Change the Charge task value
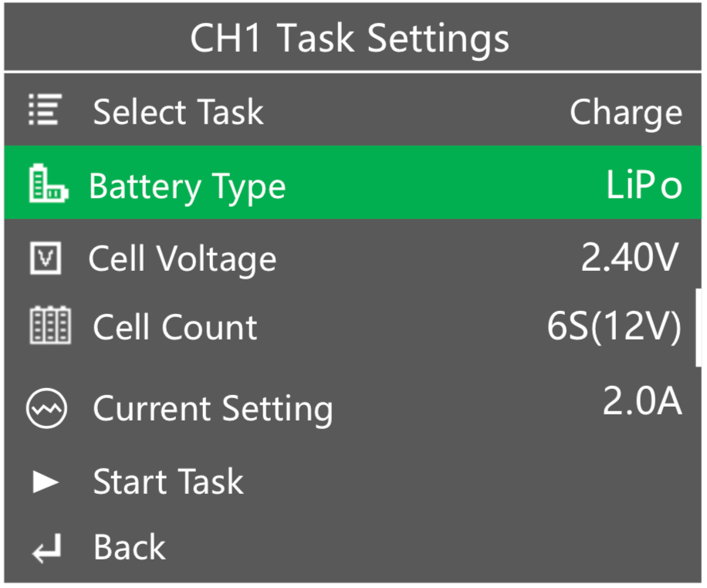Image resolution: width=707 pixels, height=588 pixels. point(625,113)
